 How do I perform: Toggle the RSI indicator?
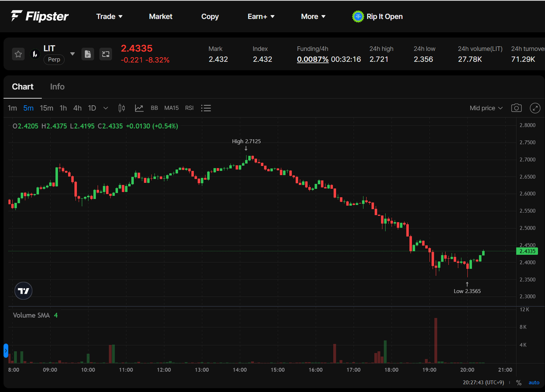point(189,108)
